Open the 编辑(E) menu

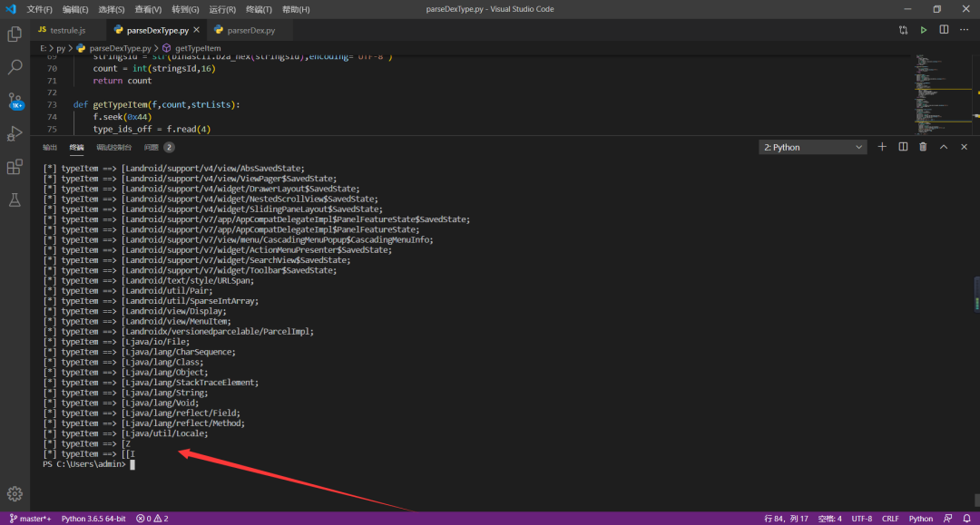75,9
